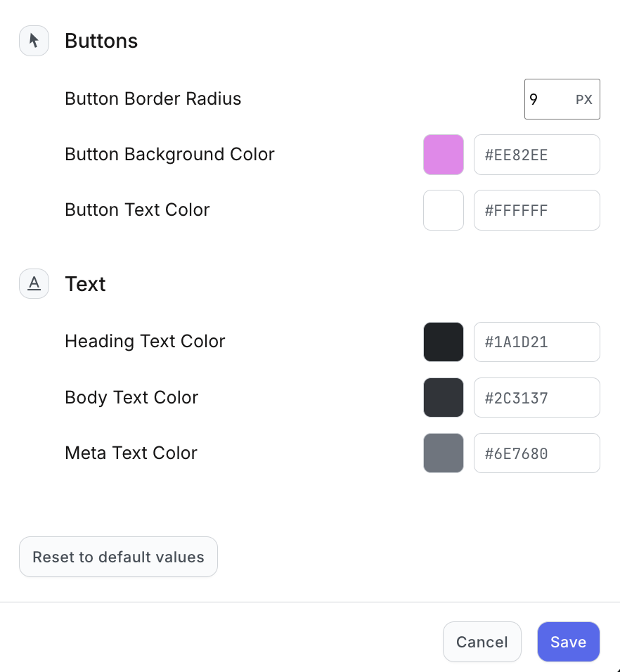
Task: Edit the #1A1D21 hex color field
Action: 536,342
